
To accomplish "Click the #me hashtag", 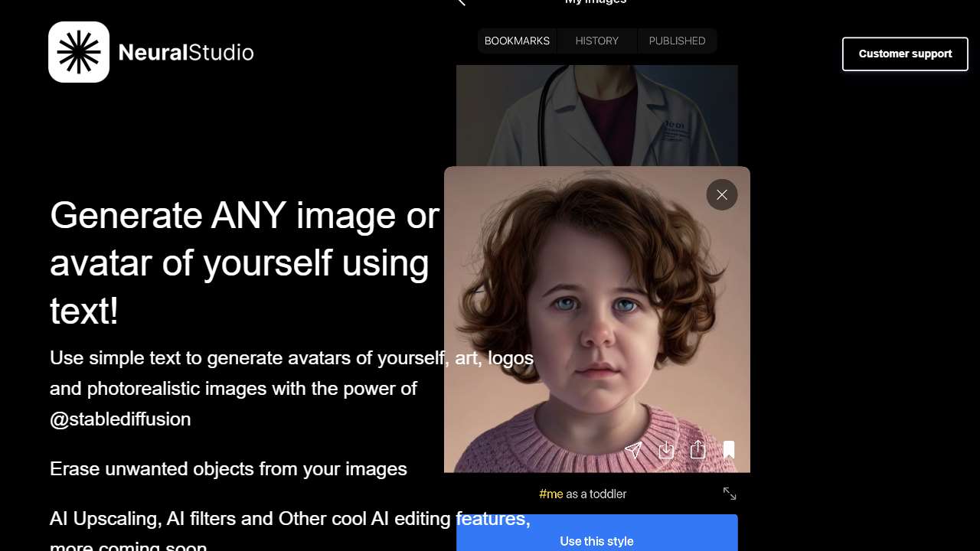I will point(550,494).
